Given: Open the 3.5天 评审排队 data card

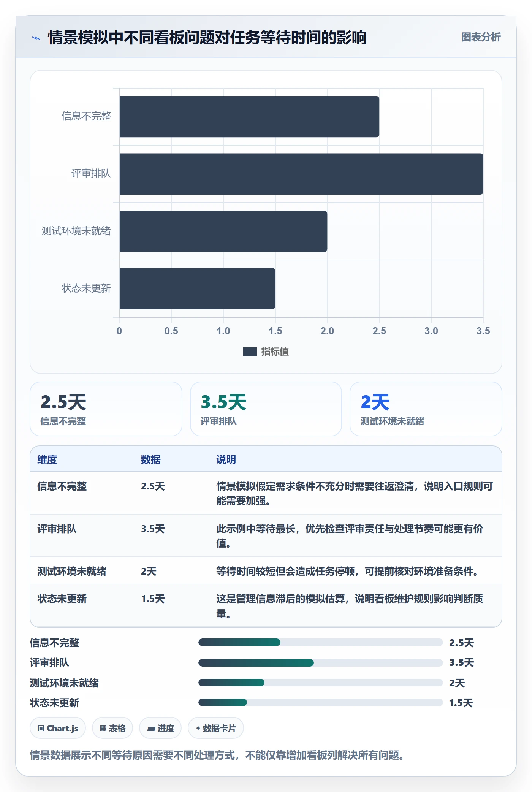Looking at the screenshot, I should (x=266, y=409).
